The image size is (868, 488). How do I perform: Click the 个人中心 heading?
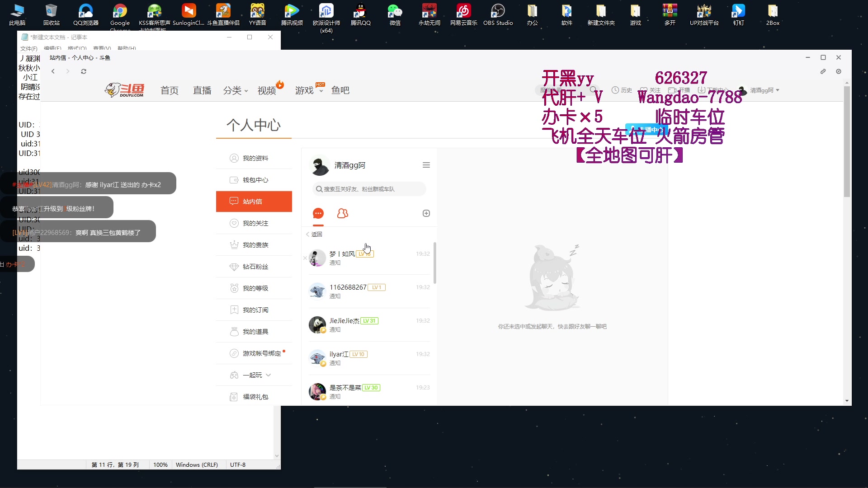tap(254, 125)
